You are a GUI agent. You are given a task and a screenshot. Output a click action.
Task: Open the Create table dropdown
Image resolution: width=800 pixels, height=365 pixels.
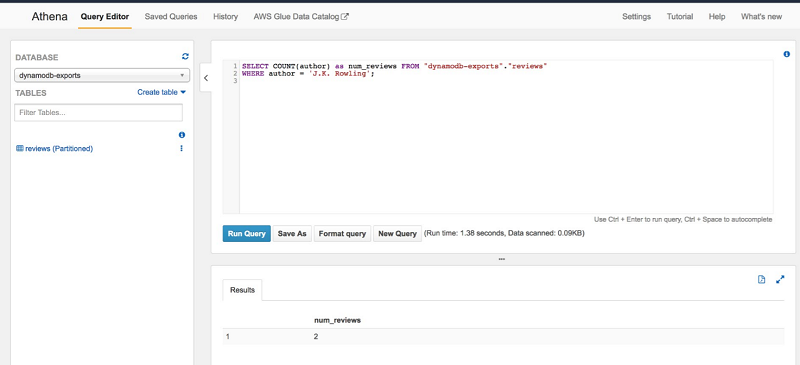click(162, 92)
